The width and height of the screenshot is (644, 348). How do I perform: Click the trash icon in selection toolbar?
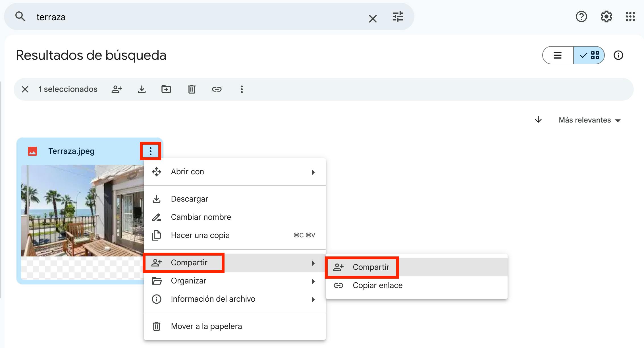(192, 89)
